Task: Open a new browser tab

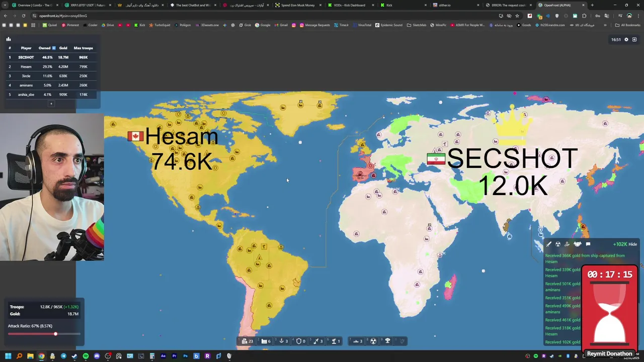Action: coord(592,5)
